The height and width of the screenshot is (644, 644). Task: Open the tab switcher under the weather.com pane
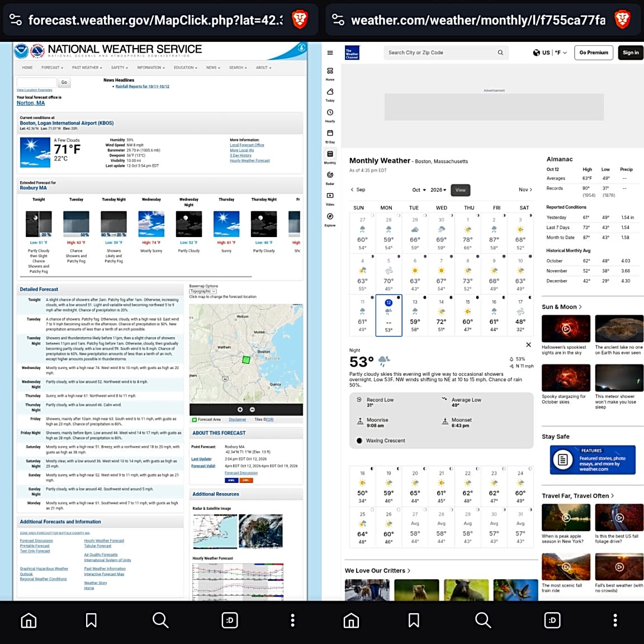[x=552, y=620]
